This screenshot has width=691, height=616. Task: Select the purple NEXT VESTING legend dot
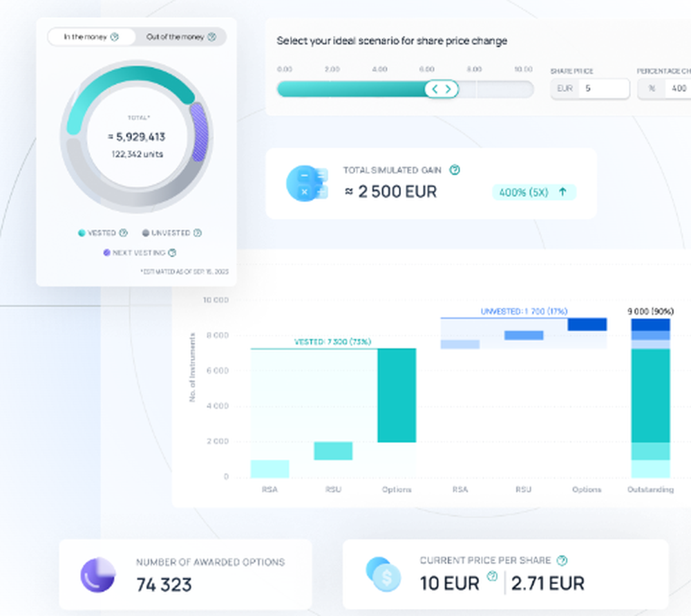coord(106,252)
